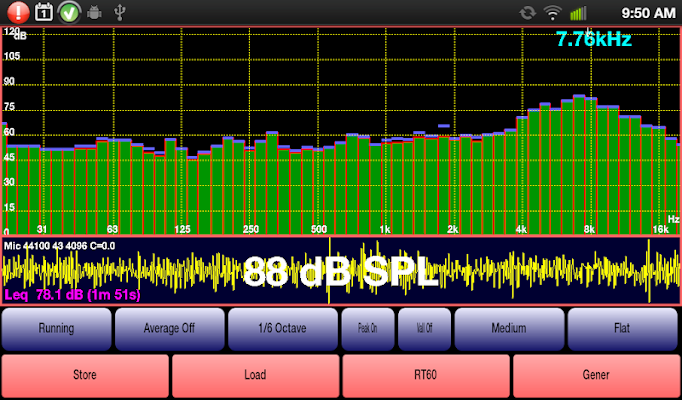The width and height of the screenshot is (682, 400).
Task: Tap the Mic 44100 43 4096 info line
Action: click(x=60, y=246)
